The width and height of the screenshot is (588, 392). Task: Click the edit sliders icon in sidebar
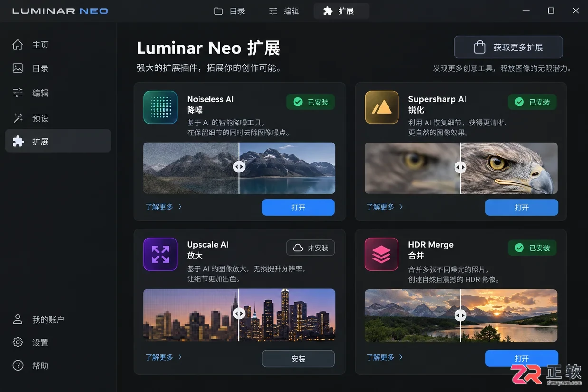(x=18, y=93)
